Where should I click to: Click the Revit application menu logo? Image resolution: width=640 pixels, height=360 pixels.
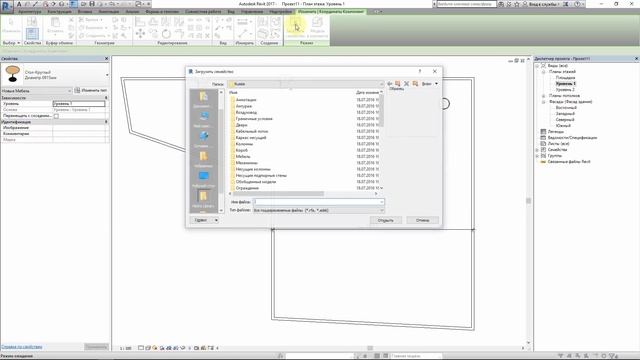pos(7,6)
